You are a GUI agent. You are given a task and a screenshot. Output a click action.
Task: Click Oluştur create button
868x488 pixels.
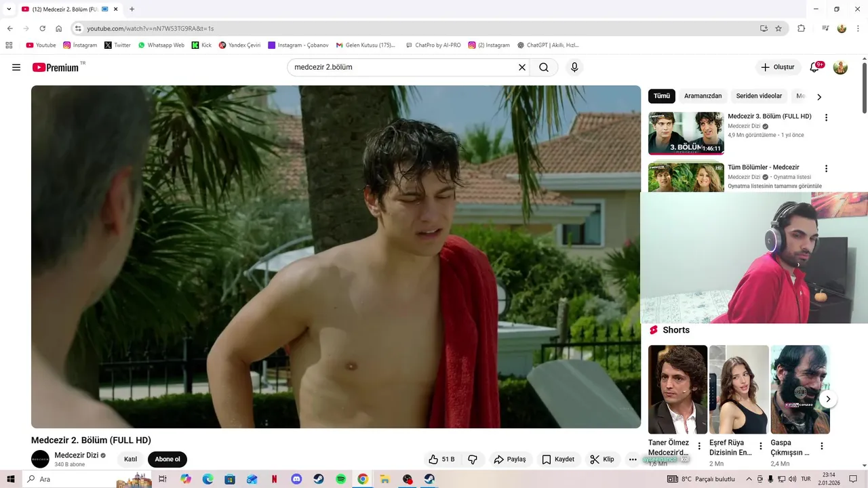point(777,67)
